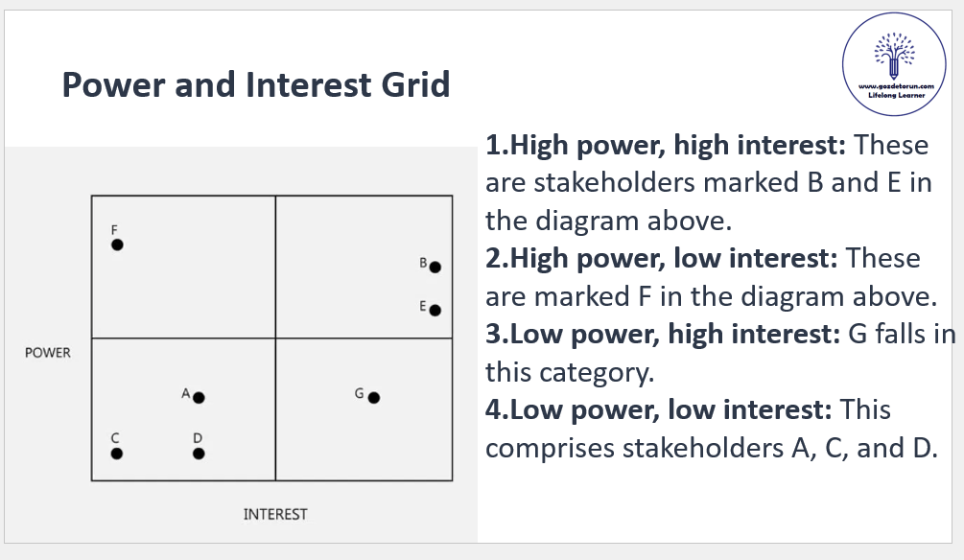Click the www.gozdetorun.com link in the logo

point(895,86)
